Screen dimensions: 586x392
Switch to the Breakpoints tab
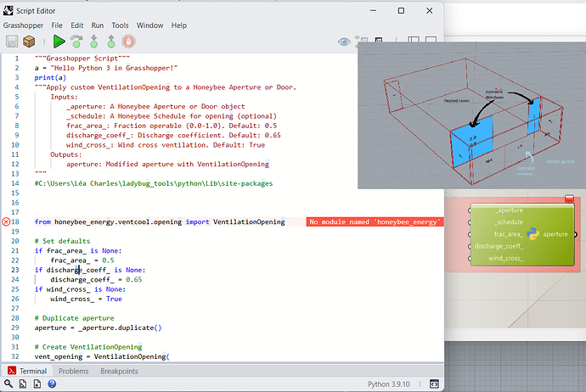(119, 372)
